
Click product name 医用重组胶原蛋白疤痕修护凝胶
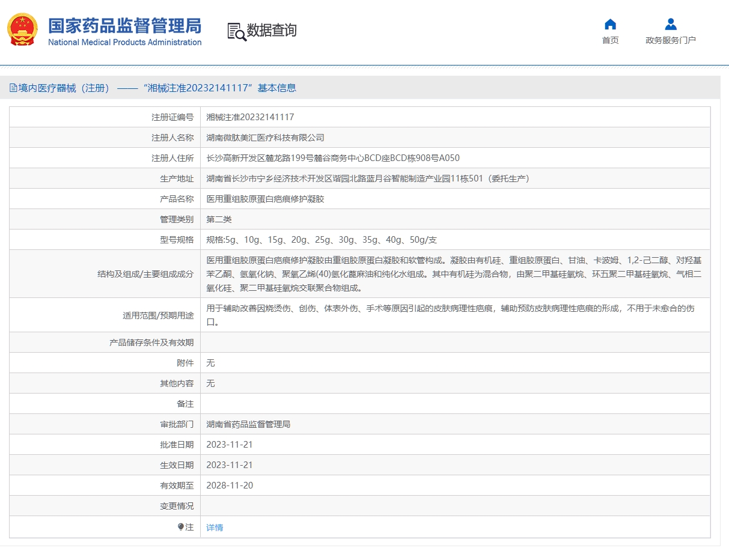tap(265, 199)
